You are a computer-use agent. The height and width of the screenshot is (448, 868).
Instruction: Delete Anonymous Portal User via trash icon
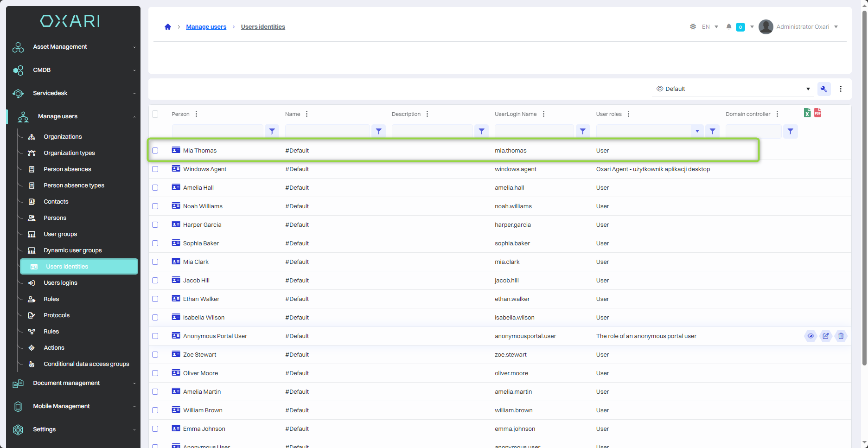tap(841, 336)
